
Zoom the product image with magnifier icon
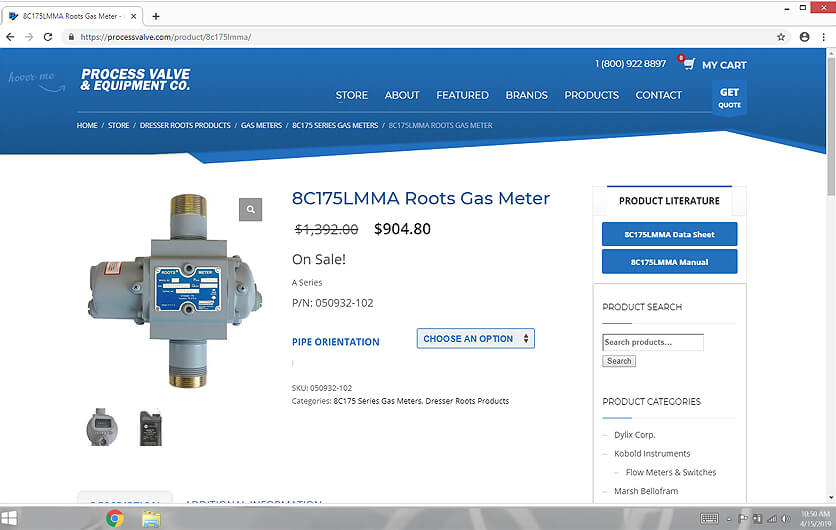click(x=251, y=210)
